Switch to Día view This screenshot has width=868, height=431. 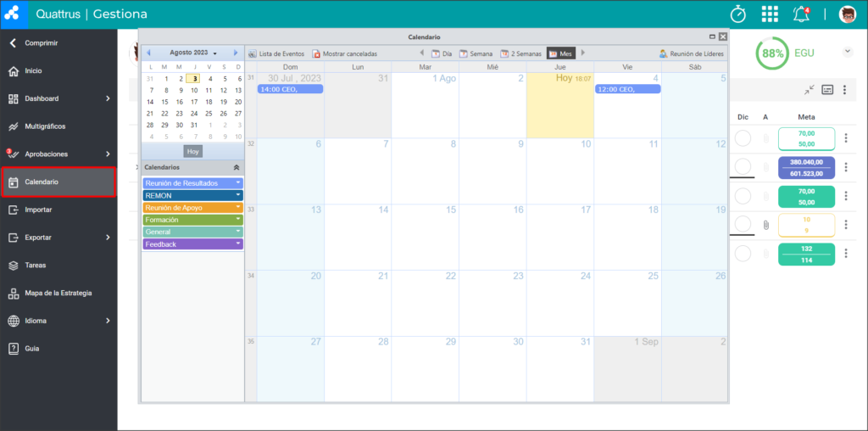(x=442, y=53)
